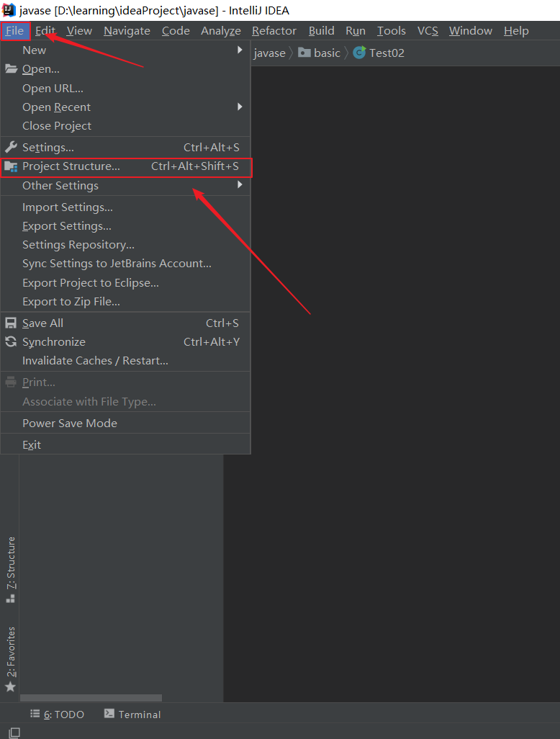
Task: Click the project panel horizontal scrollbar
Action: tap(91, 698)
